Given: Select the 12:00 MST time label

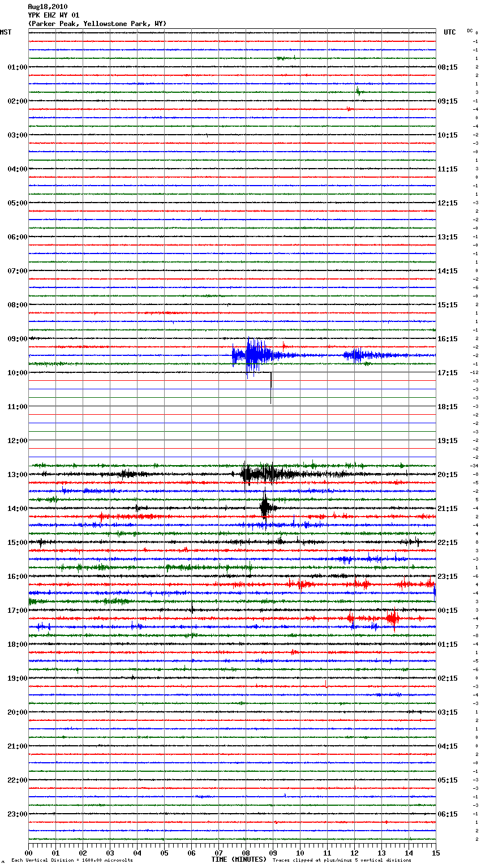Looking at the screenshot, I should tap(18, 441).
